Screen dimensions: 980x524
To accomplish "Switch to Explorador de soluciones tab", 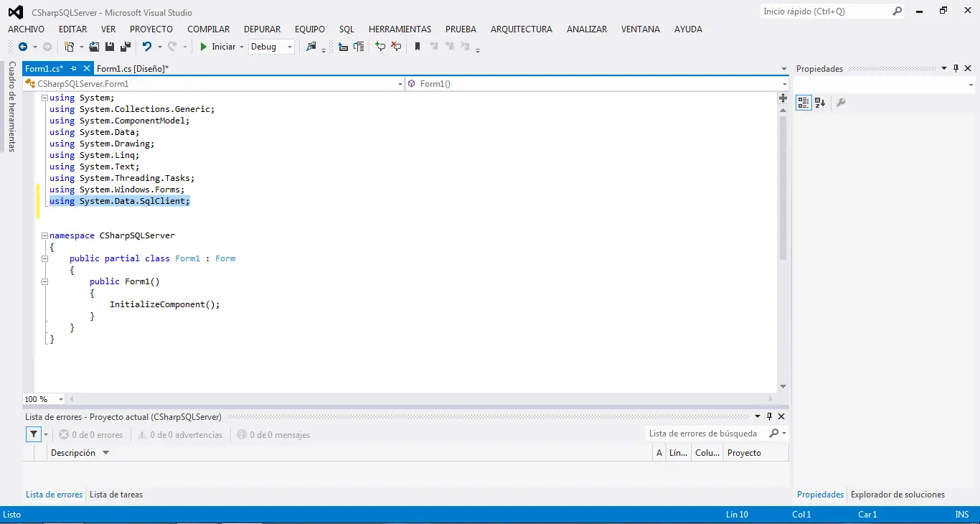I will pyautogui.click(x=897, y=495).
